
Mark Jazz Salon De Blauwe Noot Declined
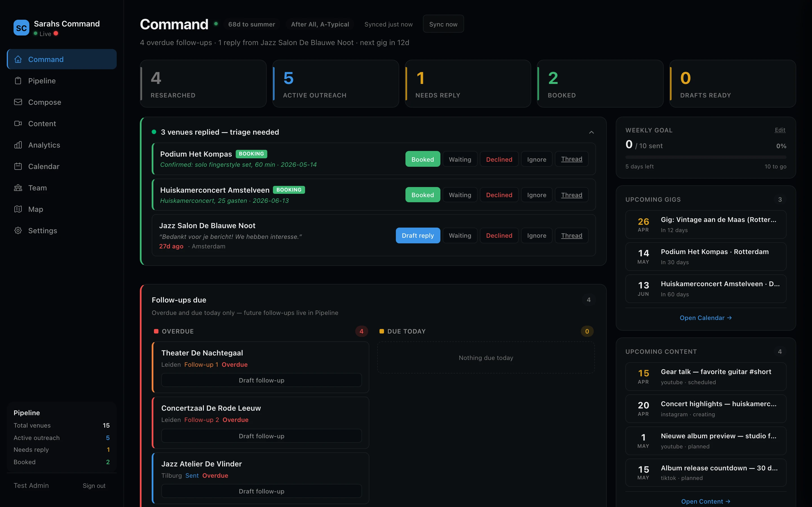point(499,235)
